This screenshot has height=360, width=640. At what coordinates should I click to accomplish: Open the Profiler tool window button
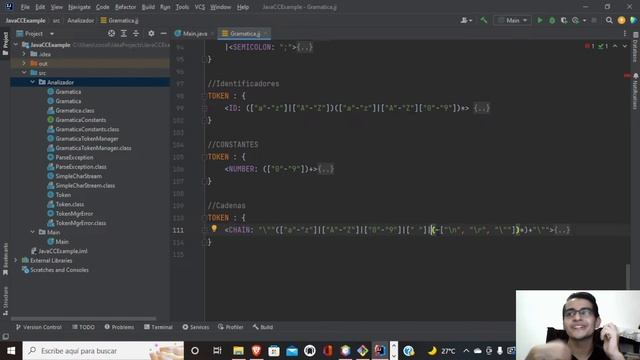click(x=231, y=327)
